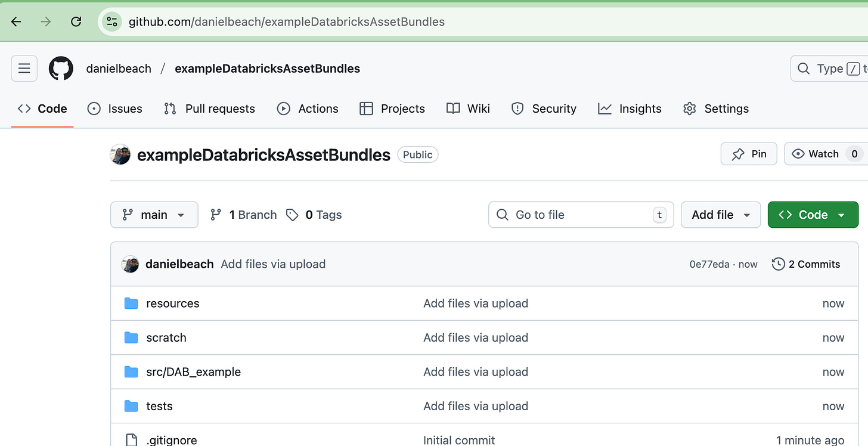Open the danielbeach owner link in breadcrumb

pos(119,69)
